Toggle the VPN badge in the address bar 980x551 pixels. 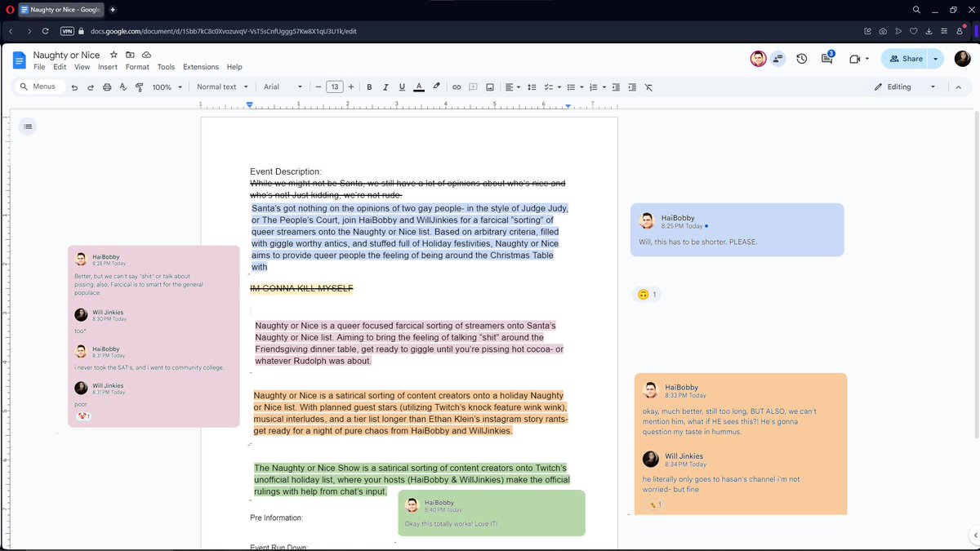(x=68, y=31)
